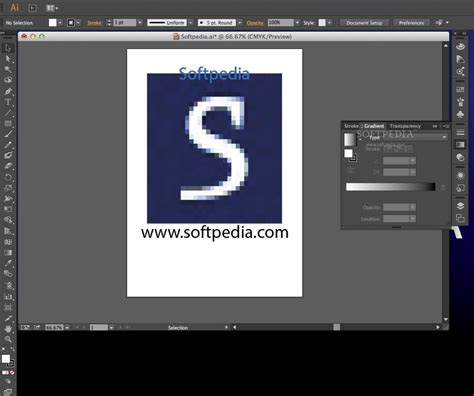Open the 5 pt. Round brush dropdown
Image resolution: width=474 pixels, height=396 pixels.
coord(240,23)
